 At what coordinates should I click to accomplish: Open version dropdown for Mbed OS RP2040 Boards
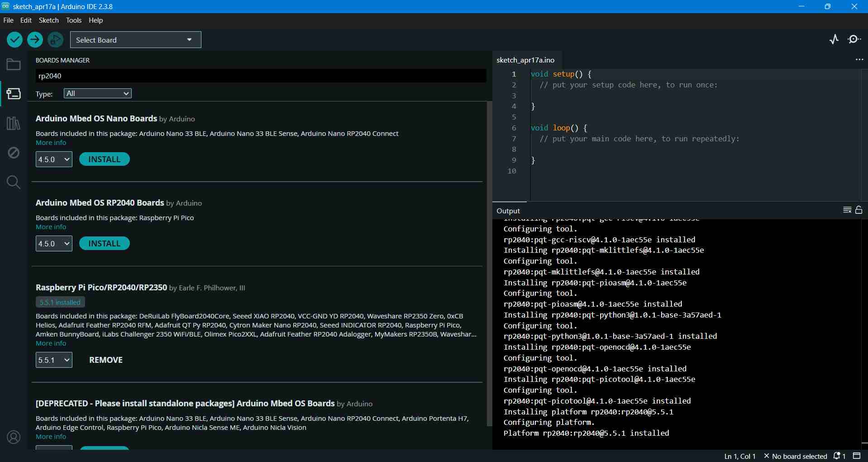point(54,244)
